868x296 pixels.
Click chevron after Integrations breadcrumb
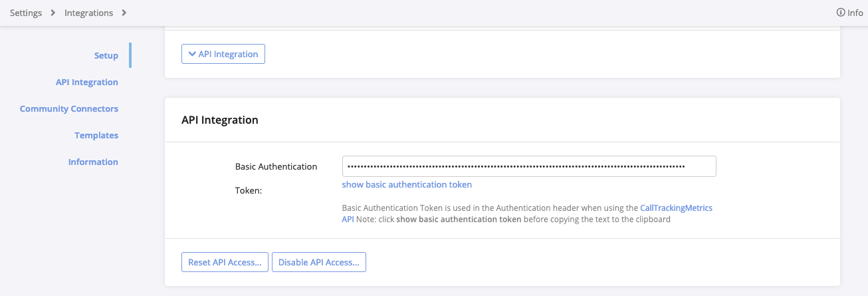pyautogui.click(x=124, y=13)
